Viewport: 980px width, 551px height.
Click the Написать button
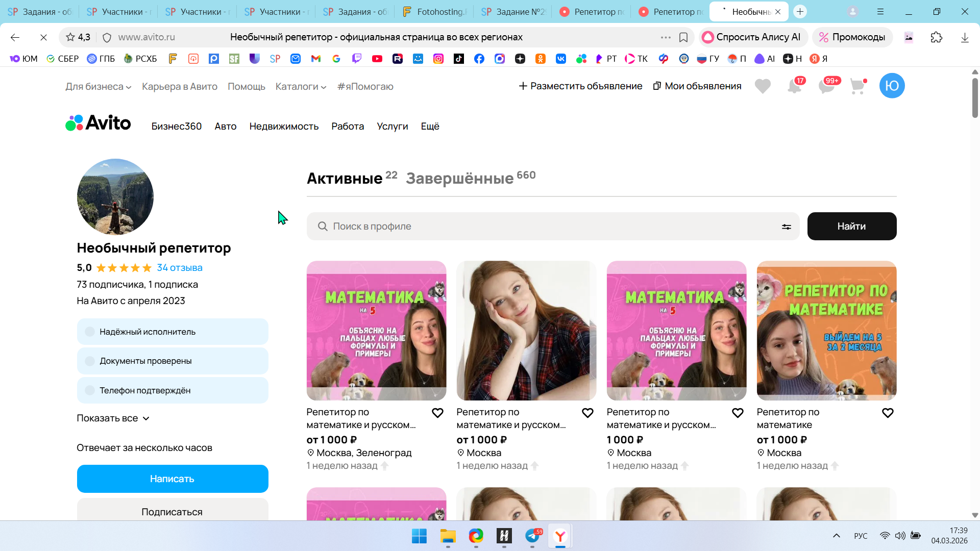pyautogui.click(x=173, y=479)
